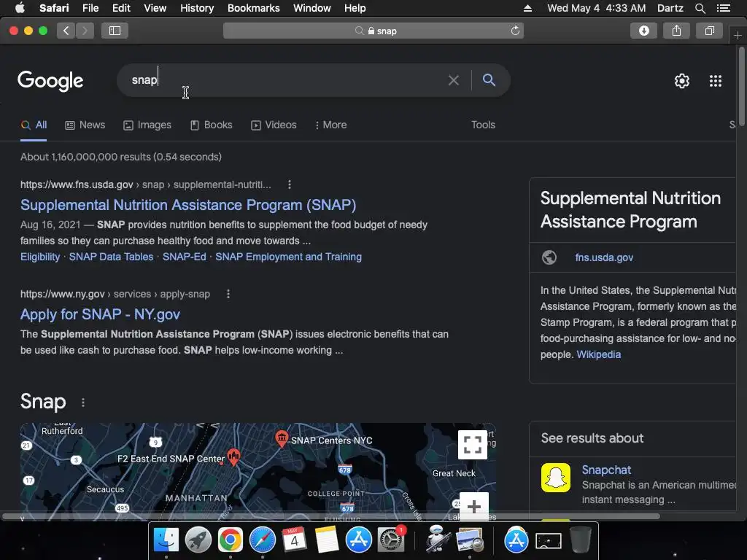Select the SNAP Centers NYC map pin
Viewport: 747px width, 560px height.
tap(282, 438)
